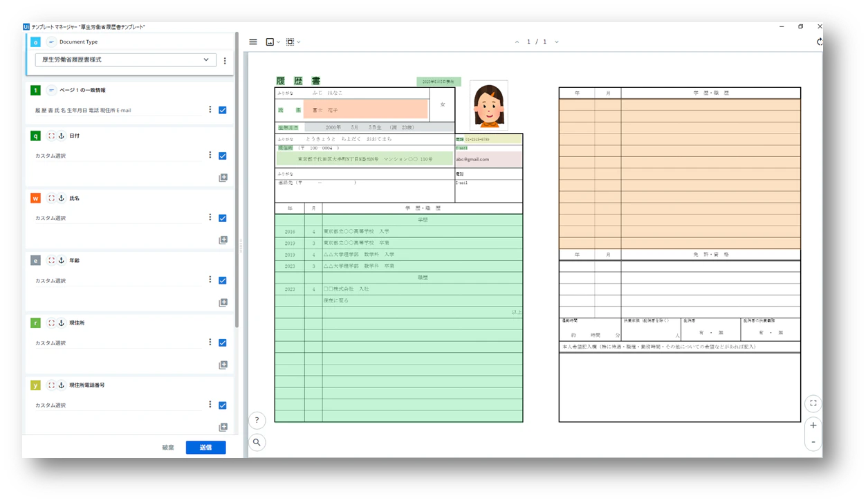This screenshot has width=868, height=503.
Task: Click the left panel vertical scrollbar
Action: pyautogui.click(x=237, y=180)
